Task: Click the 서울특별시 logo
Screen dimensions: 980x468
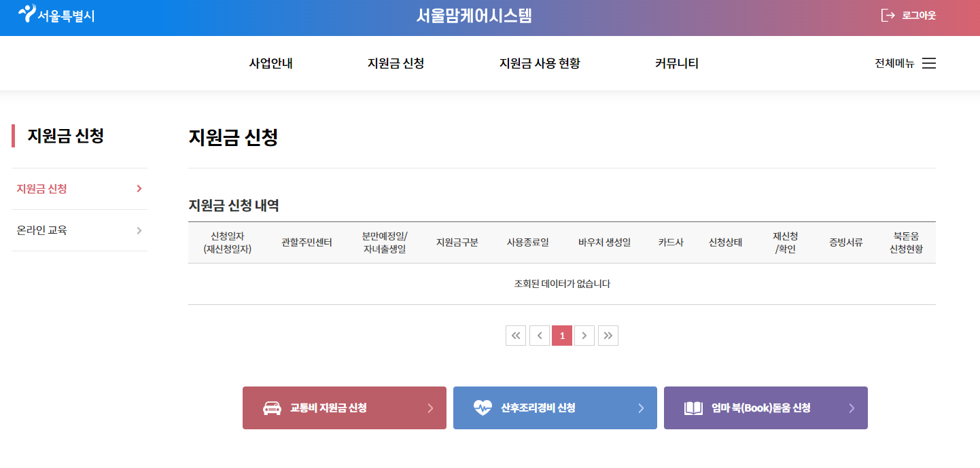Action: [x=56, y=14]
